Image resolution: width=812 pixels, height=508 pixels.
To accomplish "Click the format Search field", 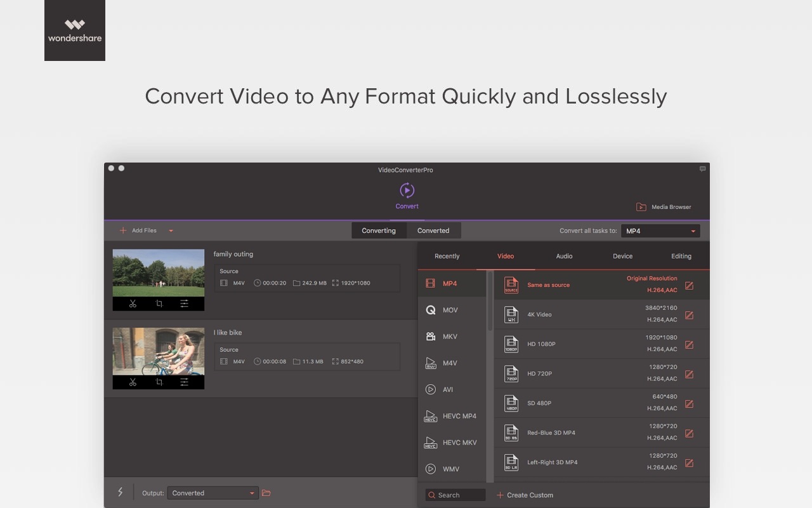I will click(x=455, y=495).
